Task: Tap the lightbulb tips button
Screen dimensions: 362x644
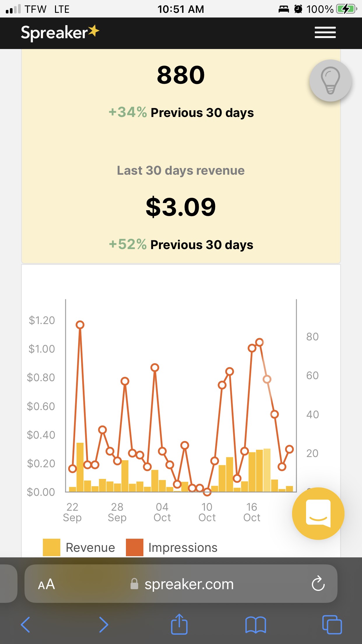Action: [x=330, y=80]
